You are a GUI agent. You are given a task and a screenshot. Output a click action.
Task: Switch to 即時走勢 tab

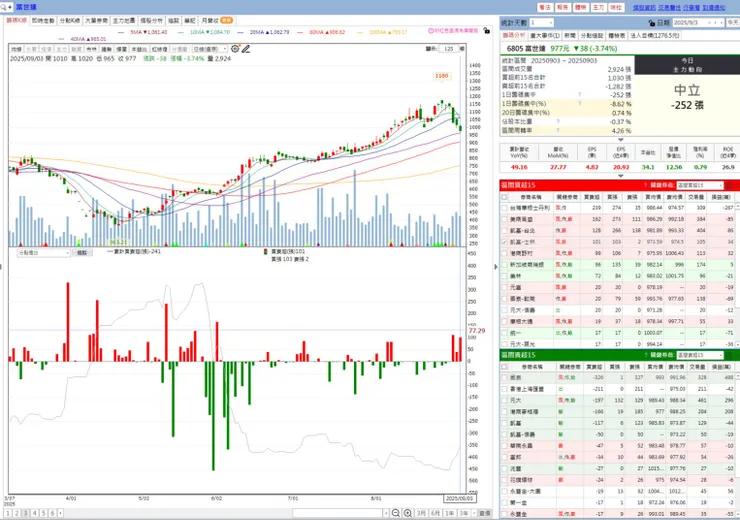click(43, 21)
